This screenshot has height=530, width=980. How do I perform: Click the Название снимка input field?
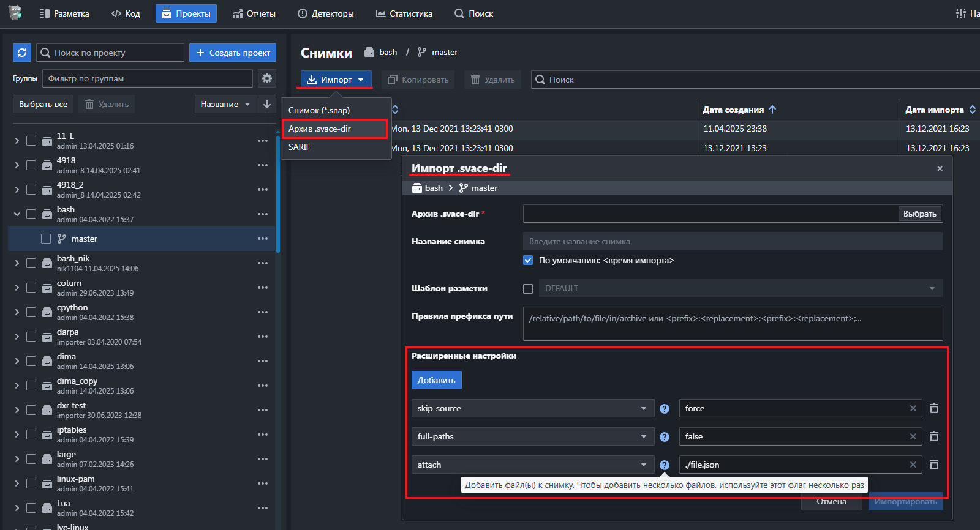pos(733,241)
